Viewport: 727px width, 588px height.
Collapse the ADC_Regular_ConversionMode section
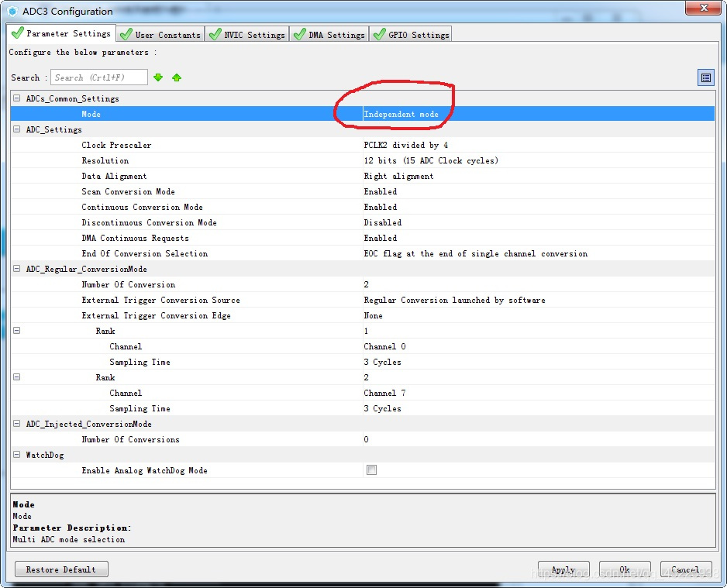tap(17, 269)
